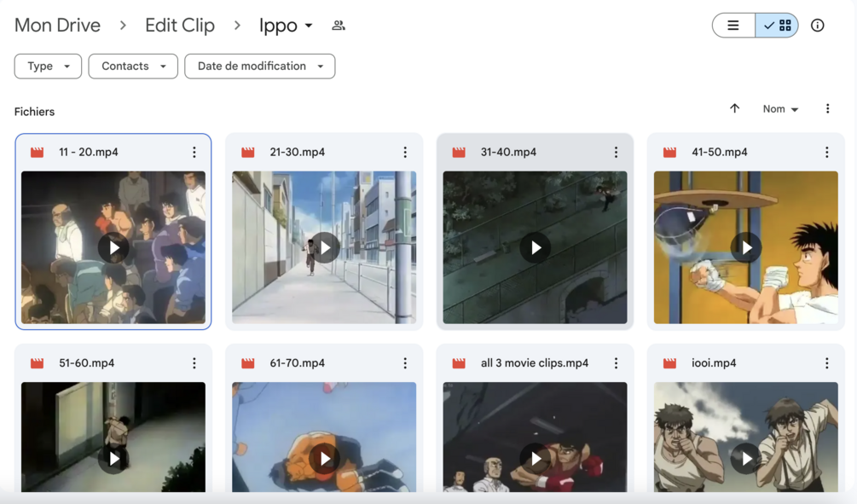857x504 pixels.
Task: Select the file name 11 - 20.mp4
Action: point(89,153)
